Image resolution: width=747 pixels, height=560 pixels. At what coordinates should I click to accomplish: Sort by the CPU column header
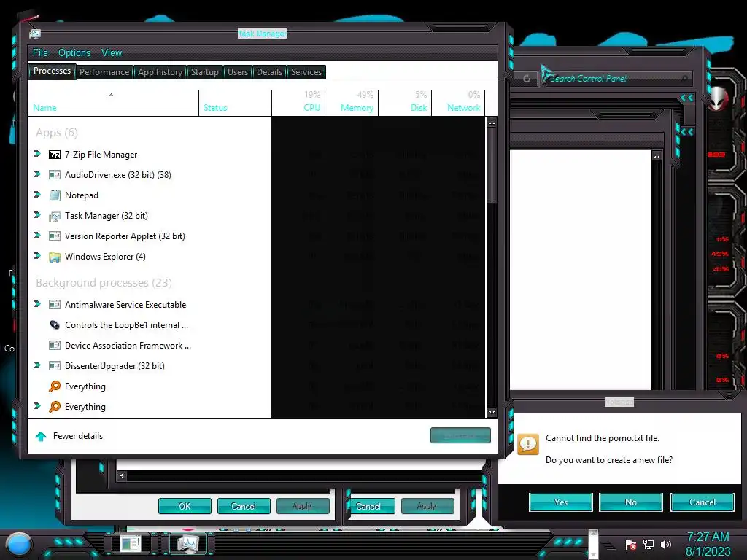298,104
